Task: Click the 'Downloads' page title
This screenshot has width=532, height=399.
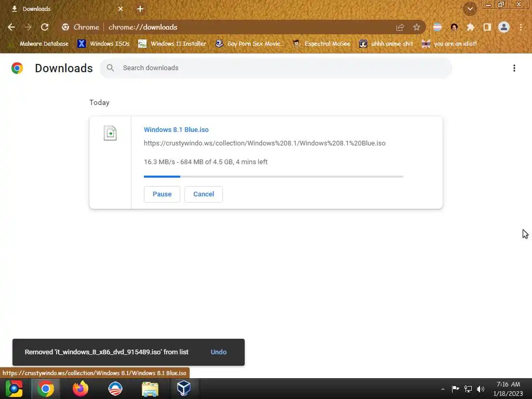Action: pos(64,68)
